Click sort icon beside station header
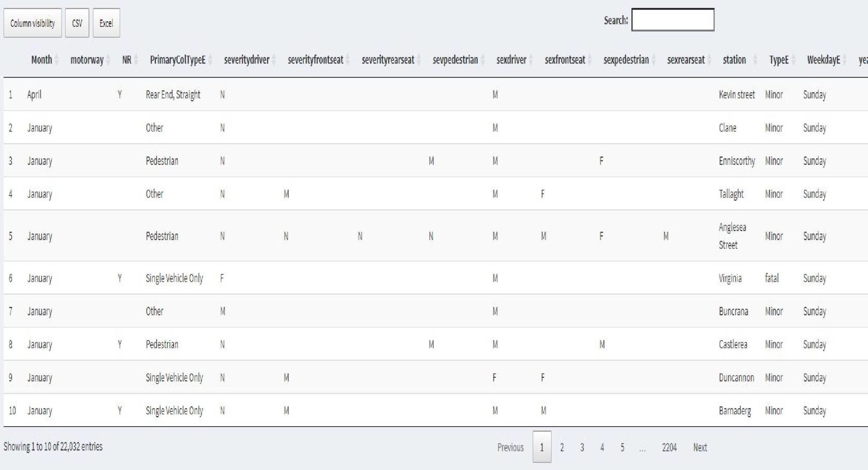The width and height of the screenshot is (868, 470). tap(755, 60)
